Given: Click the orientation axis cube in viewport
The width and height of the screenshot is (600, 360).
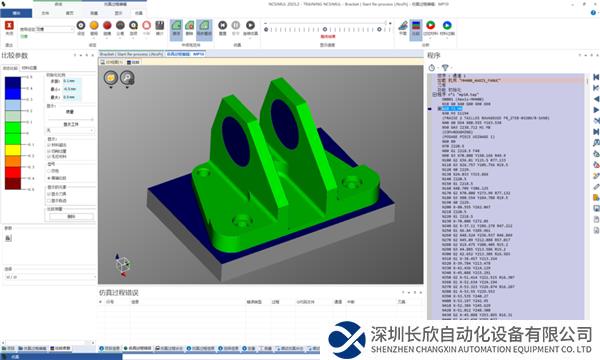Looking at the screenshot, I should tap(122, 265).
